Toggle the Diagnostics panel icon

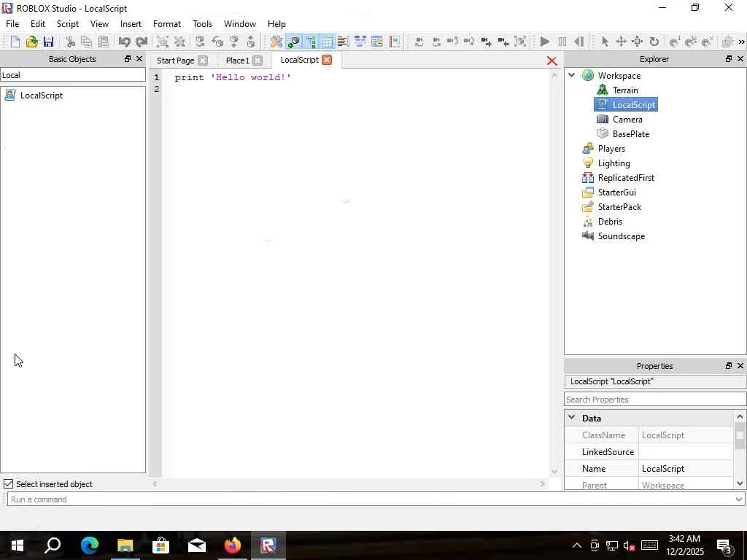pos(360,42)
